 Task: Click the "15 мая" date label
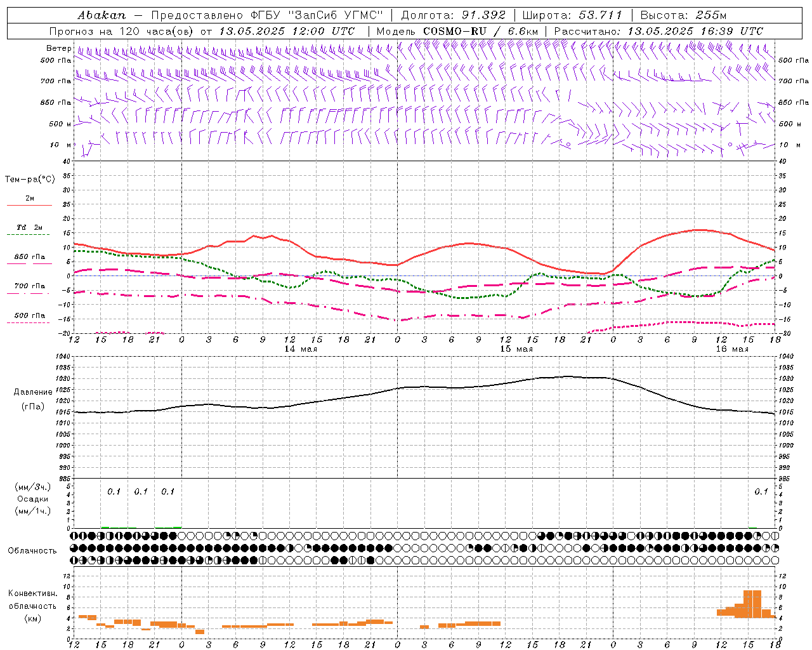[516, 349]
